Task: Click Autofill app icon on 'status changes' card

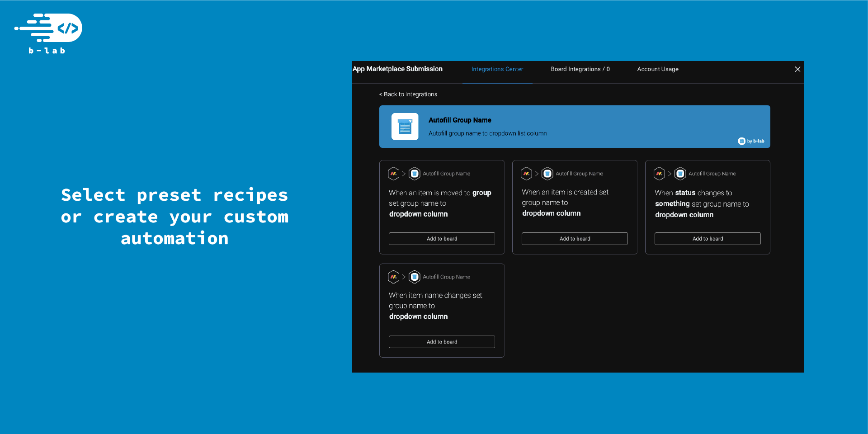Action: [x=680, y=174]
